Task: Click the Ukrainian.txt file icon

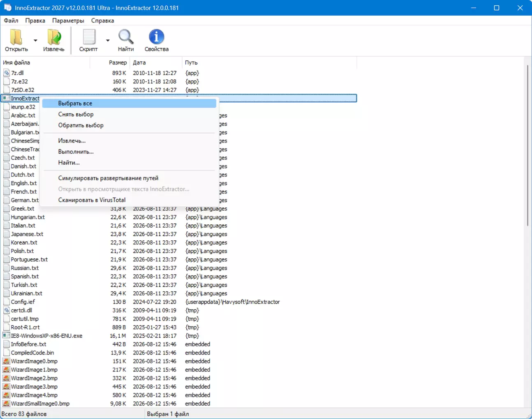Action: coord(6,293)
